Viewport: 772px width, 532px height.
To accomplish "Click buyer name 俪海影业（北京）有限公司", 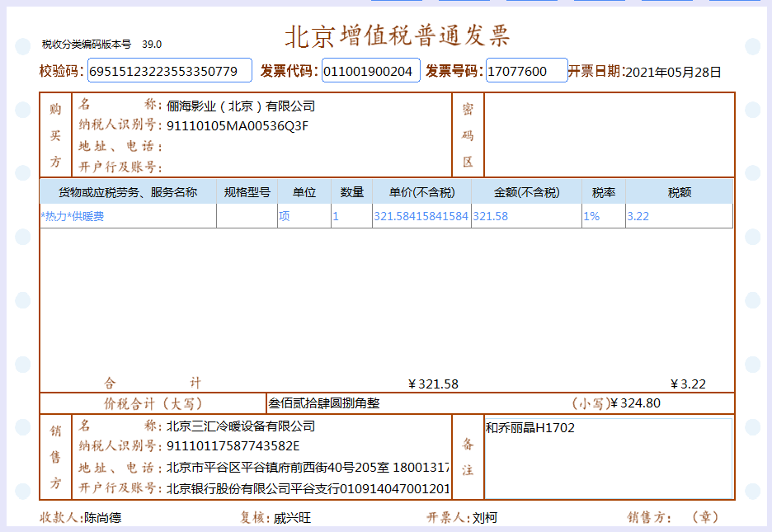I will (x=241, y=106).
